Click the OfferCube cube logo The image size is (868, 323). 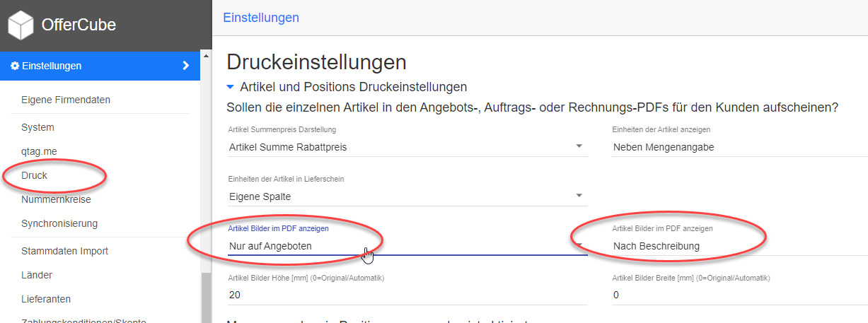click(21, 25)
